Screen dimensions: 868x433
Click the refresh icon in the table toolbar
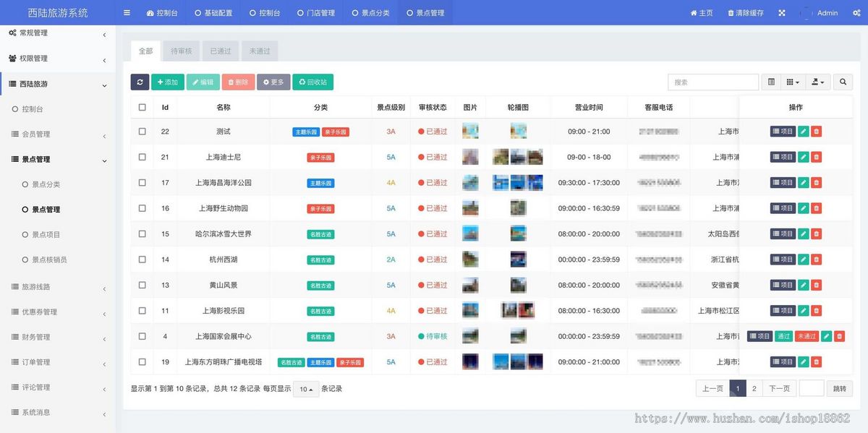140,82
